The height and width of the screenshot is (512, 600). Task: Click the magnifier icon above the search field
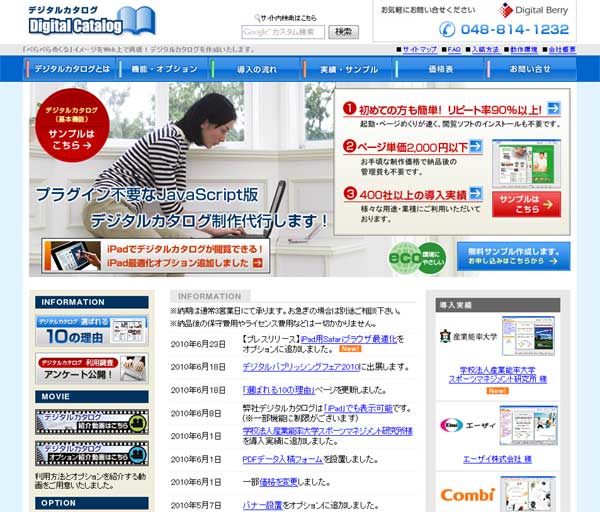(257, 18)
